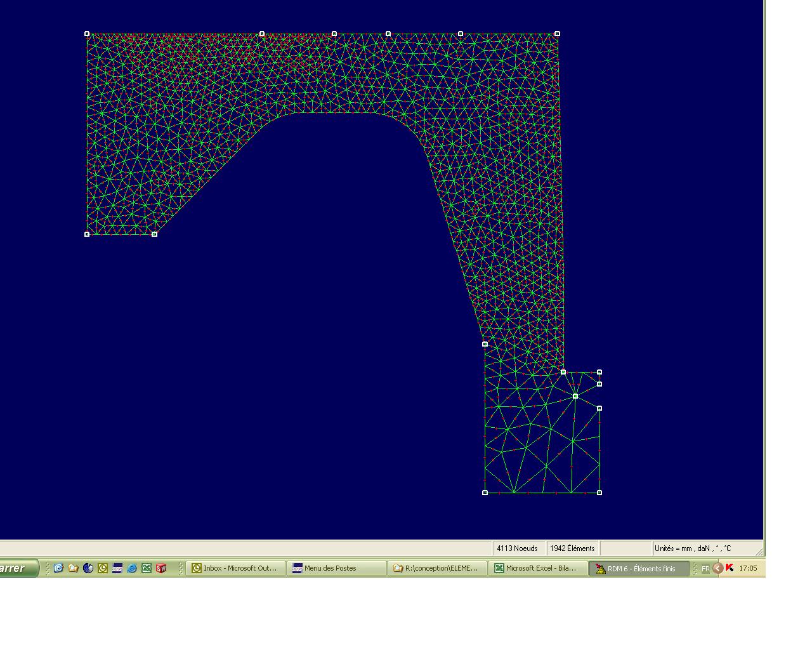This screenshot has width=812, height=650.
Task: Open the FR language selector in the taskbar
Action: (705, 569)
